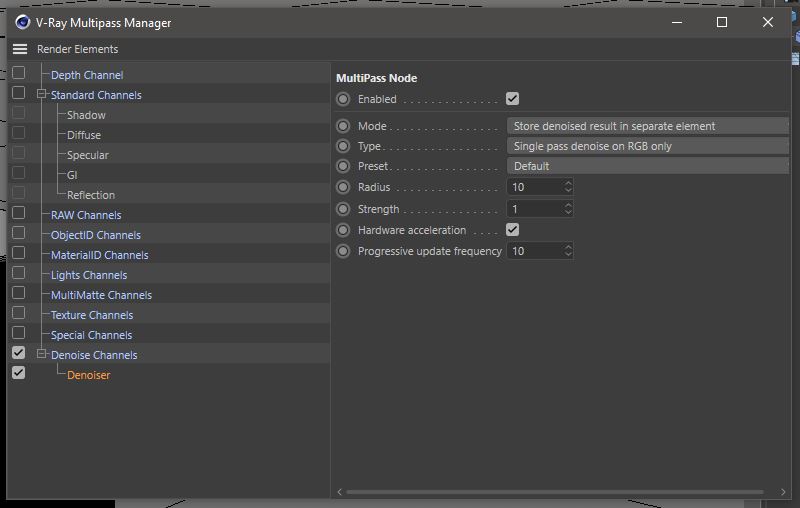Select the Specular channel row
This screenshot has width=800, height=508.
coord(88,155)
